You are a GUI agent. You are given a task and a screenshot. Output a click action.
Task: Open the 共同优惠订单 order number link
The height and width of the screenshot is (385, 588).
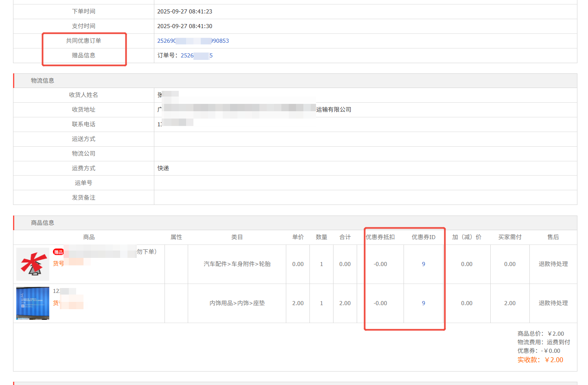click(193, 41)
